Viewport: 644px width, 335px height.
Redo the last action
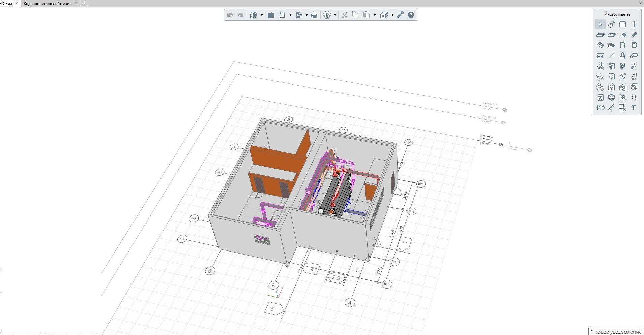(241, 15)
